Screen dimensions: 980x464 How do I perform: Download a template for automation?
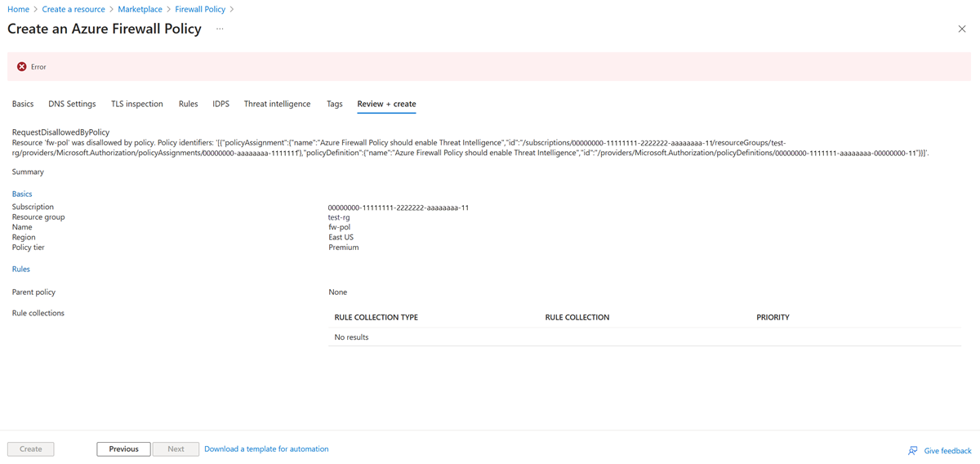point(266,448)
